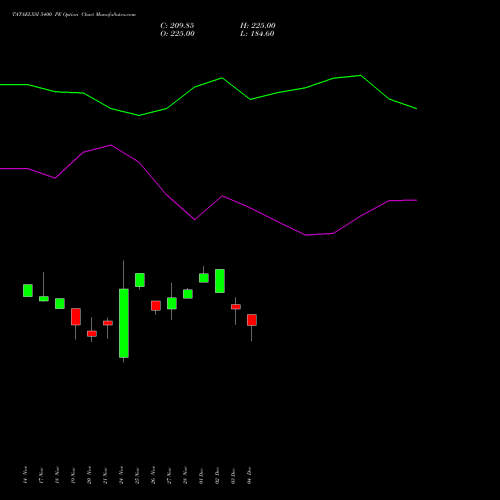Select the low value L: 184.60
The width and height of the screenshot is (500, 500).
257,34
